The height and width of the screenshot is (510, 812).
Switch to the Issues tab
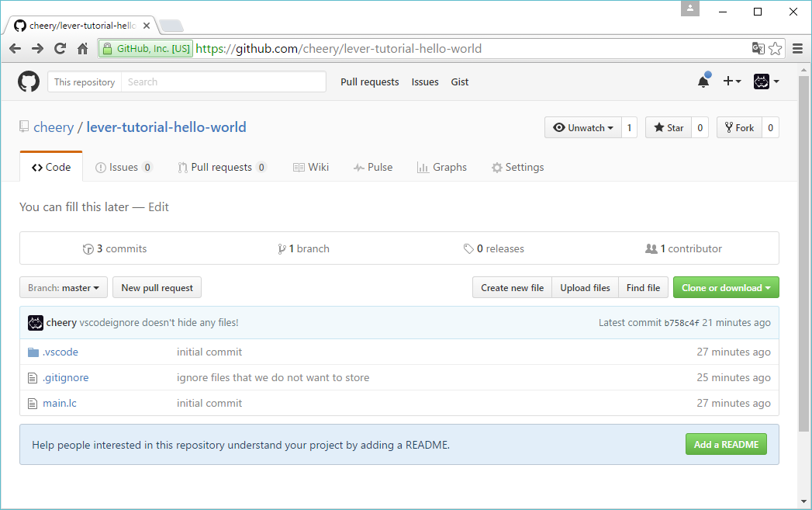[123, 168]
